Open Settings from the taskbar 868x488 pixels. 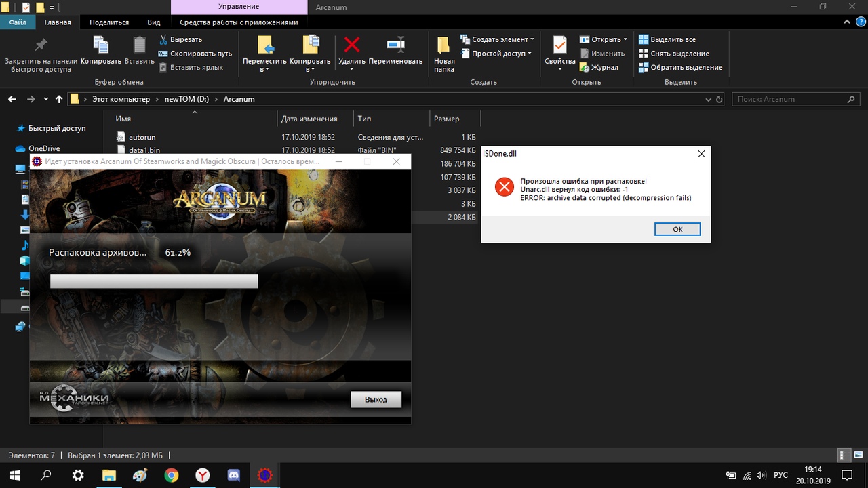click(78, 475)
